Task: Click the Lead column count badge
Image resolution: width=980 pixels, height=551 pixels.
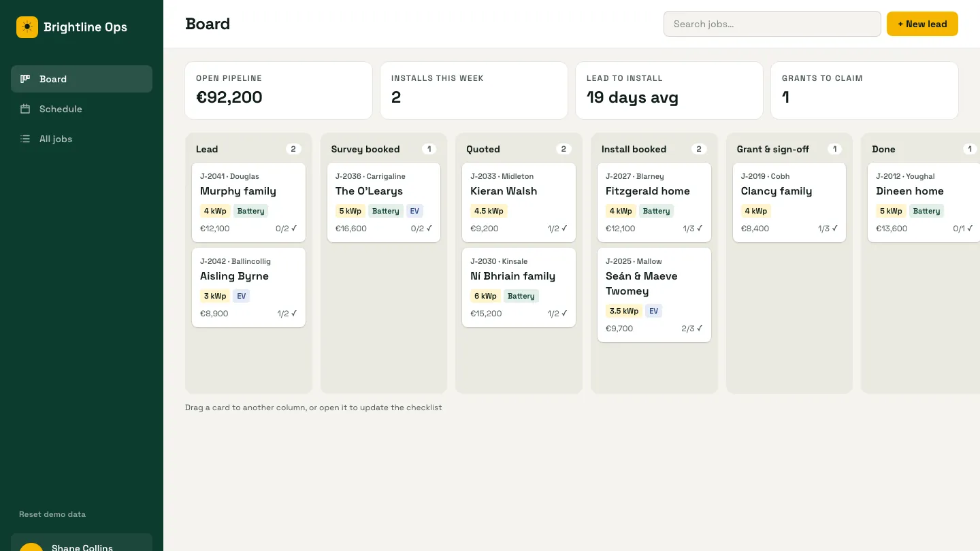Action: (x=293, y=149)
